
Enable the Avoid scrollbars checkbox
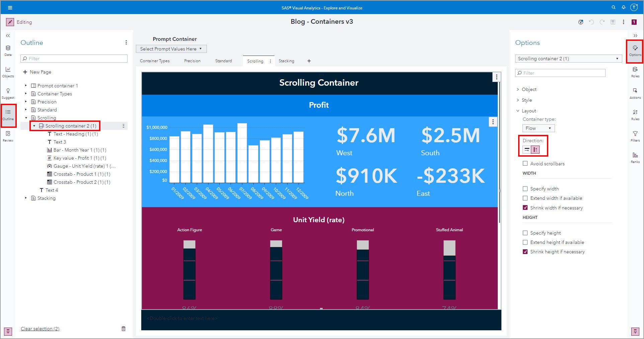tap(525, 164)
